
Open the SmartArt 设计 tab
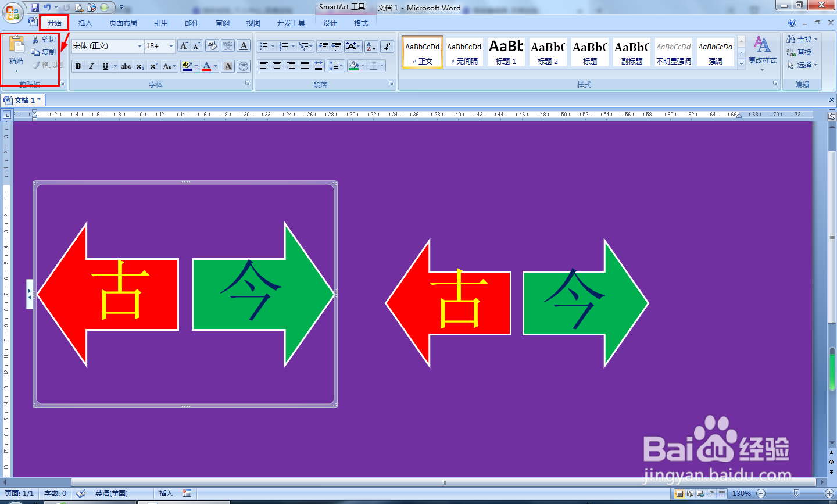click(330, 23)
